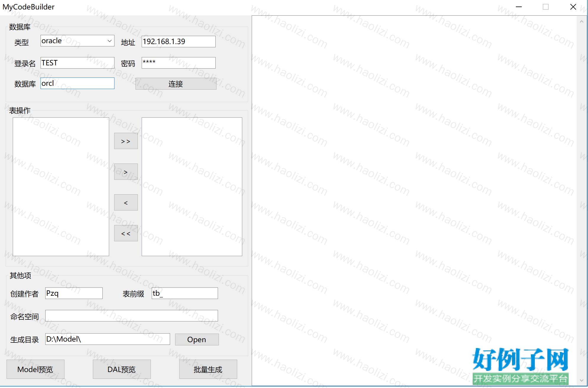Screen dimensions: 588x388
Task: Click inside the left table list box
Action: click(x=61, y=187)
